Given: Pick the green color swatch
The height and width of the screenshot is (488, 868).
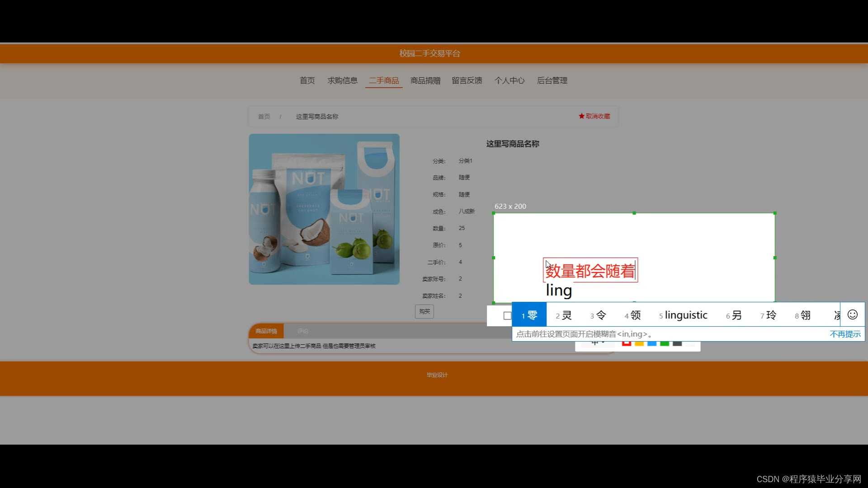Looking at the screenshot, I should pyautogui.click(x=665, y=344).
